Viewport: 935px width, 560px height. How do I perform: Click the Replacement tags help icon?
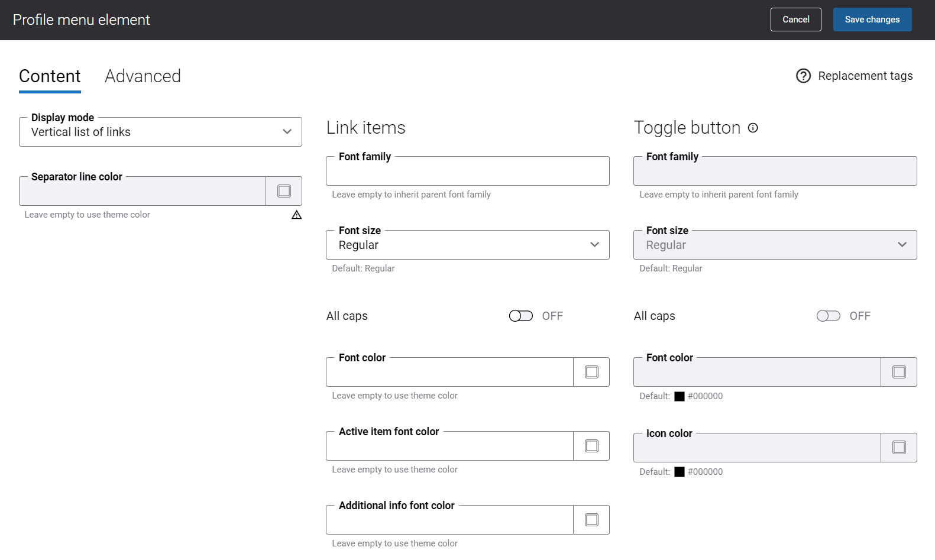point(803,76)
